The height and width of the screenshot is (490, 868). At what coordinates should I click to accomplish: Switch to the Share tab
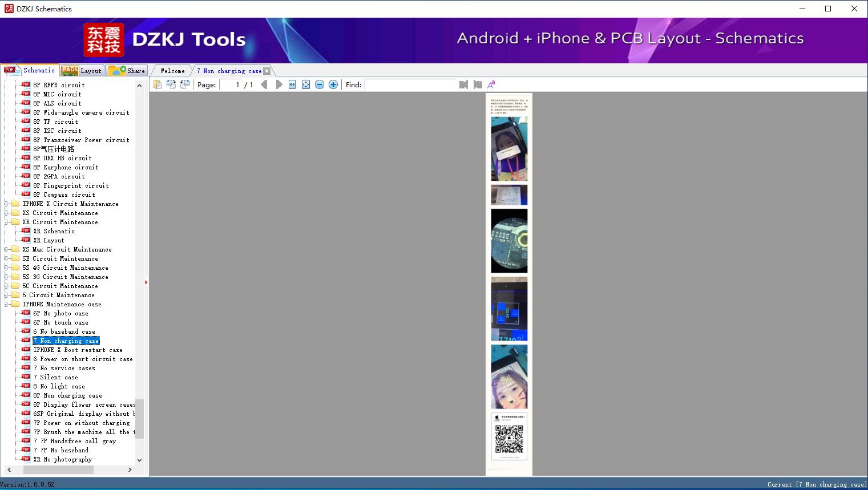[x=127, y=71]
